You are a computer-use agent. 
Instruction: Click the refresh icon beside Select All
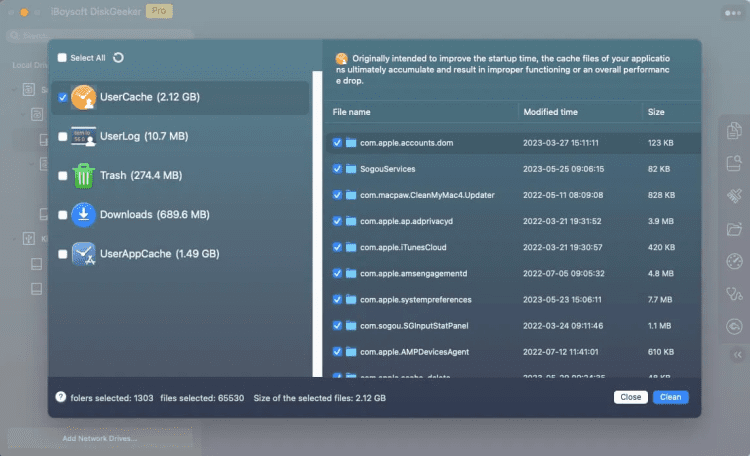[118, 57]
